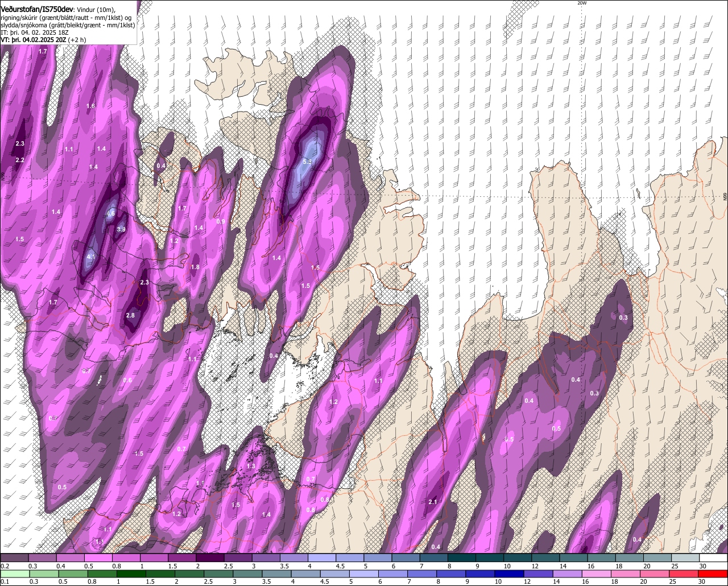Click the 20W longitude label
The image size is (728, 586).
pos(582,3)
